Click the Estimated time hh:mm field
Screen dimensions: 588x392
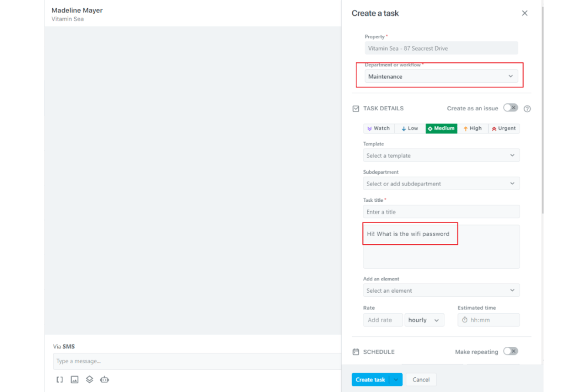[489, 320]
